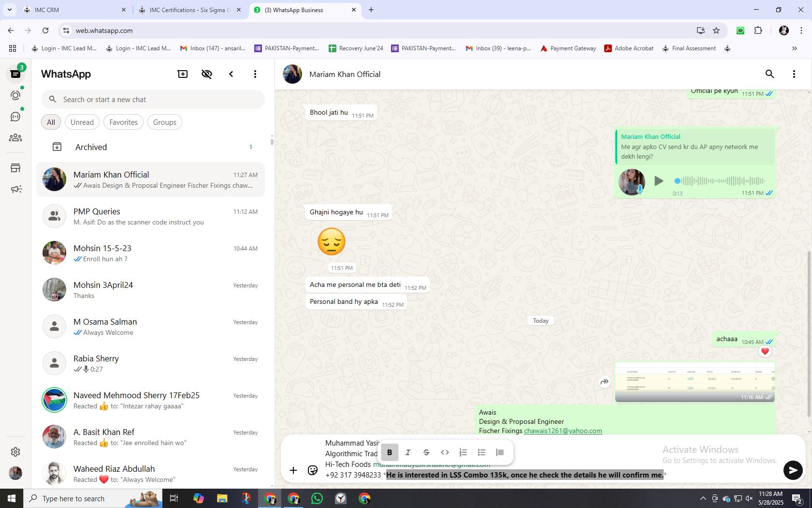Open the Status icon in sidebar

(x=15, y=95)
